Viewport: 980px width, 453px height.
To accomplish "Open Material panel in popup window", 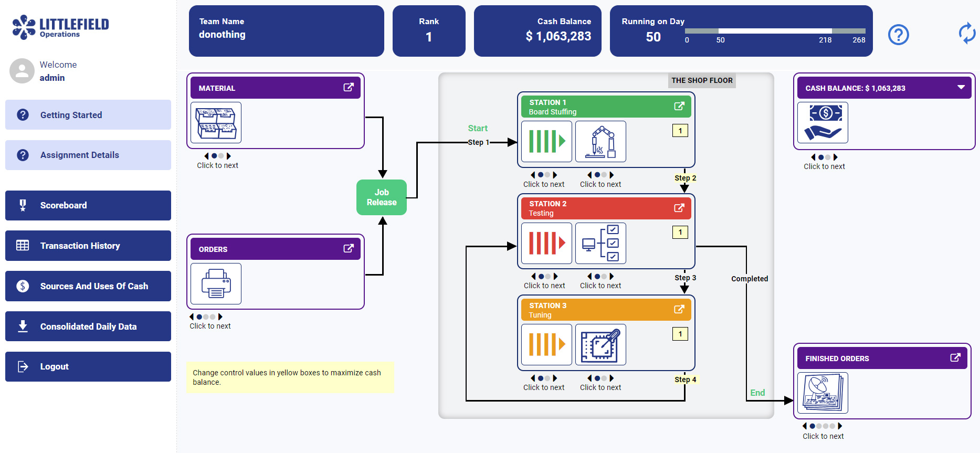I will pyautogui.click(x=349, y=87).
